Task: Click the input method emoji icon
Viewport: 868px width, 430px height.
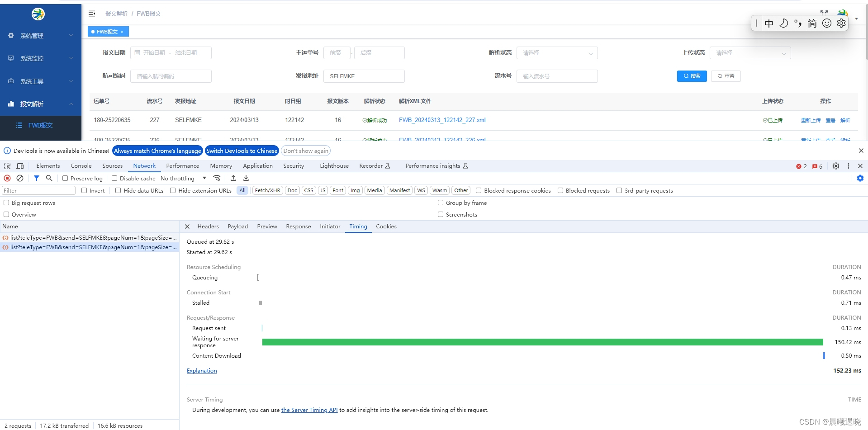Action: click(827, 23)
